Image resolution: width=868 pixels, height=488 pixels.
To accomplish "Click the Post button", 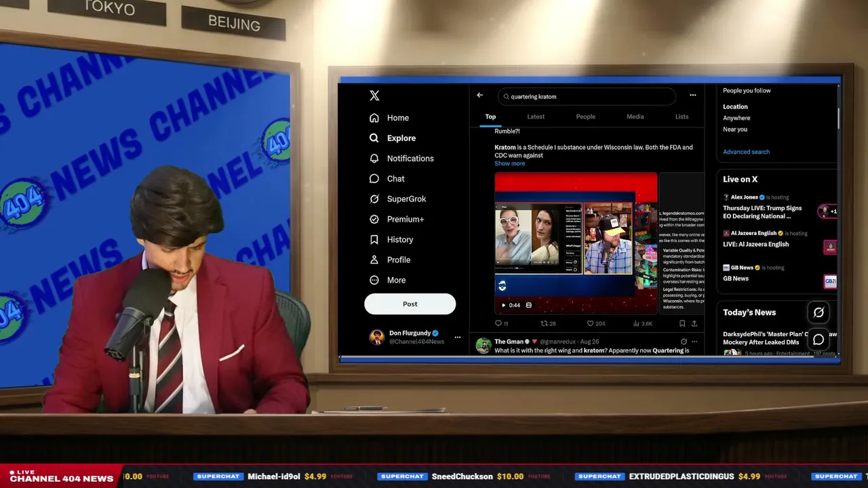I will pyautogui.click(x=410, y=304).
